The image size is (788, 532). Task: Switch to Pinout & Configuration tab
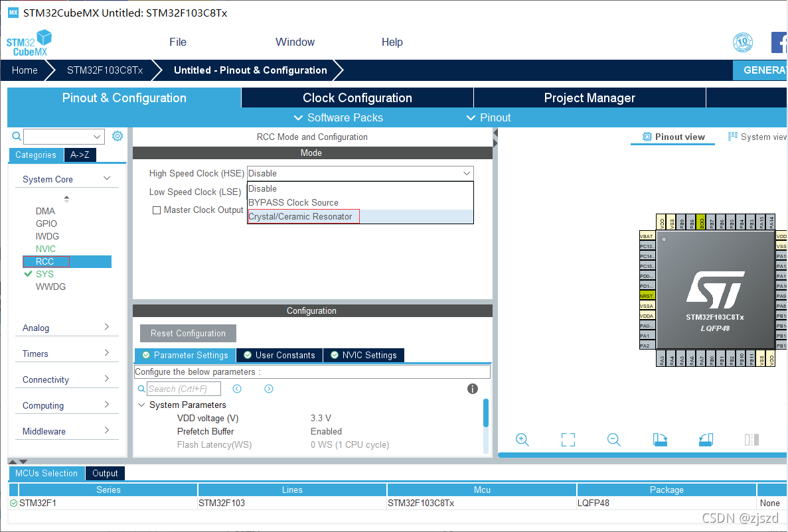[x=124, y=98]
